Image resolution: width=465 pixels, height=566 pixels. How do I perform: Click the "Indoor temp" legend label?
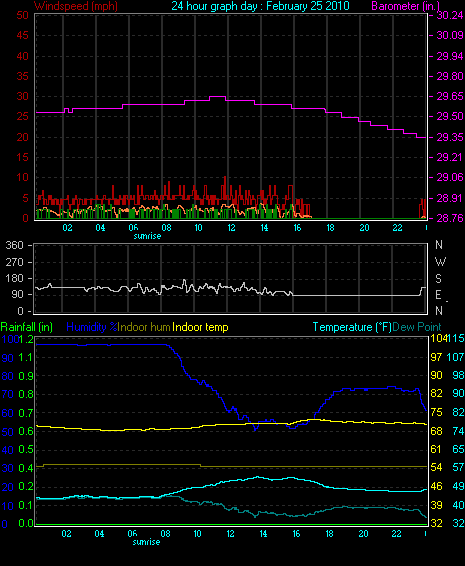tap(200, 327)
